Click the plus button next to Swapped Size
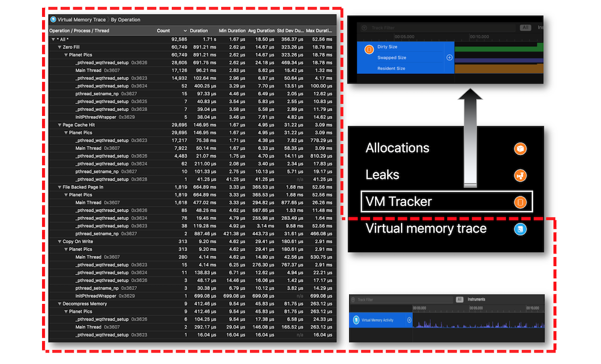601x364 pixels. click(449, 58)
